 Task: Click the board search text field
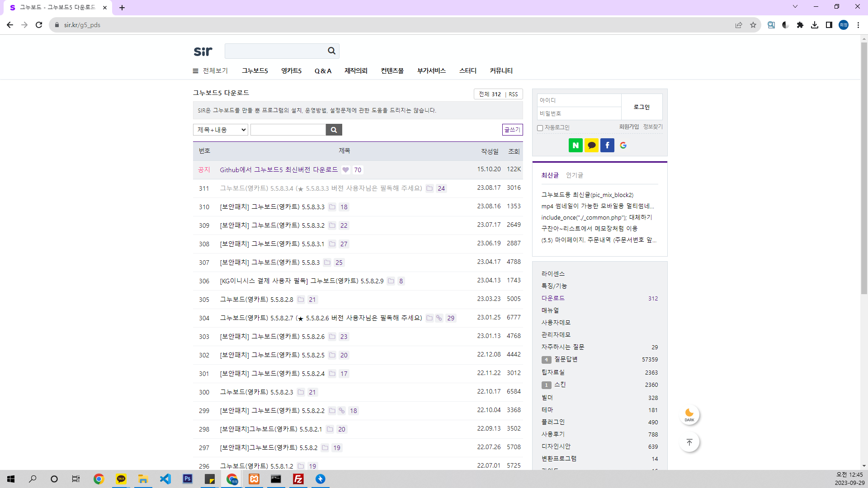click(288, 130)
